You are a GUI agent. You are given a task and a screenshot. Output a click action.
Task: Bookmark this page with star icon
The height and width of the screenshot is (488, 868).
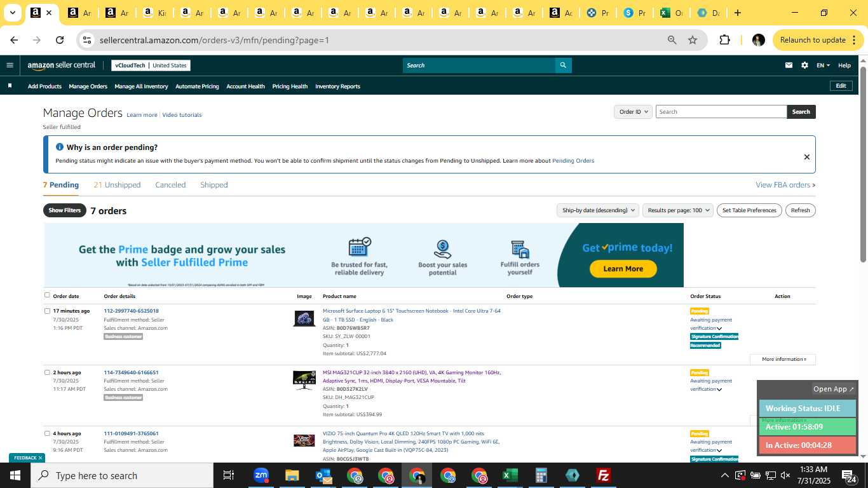(x=693, y=40)
